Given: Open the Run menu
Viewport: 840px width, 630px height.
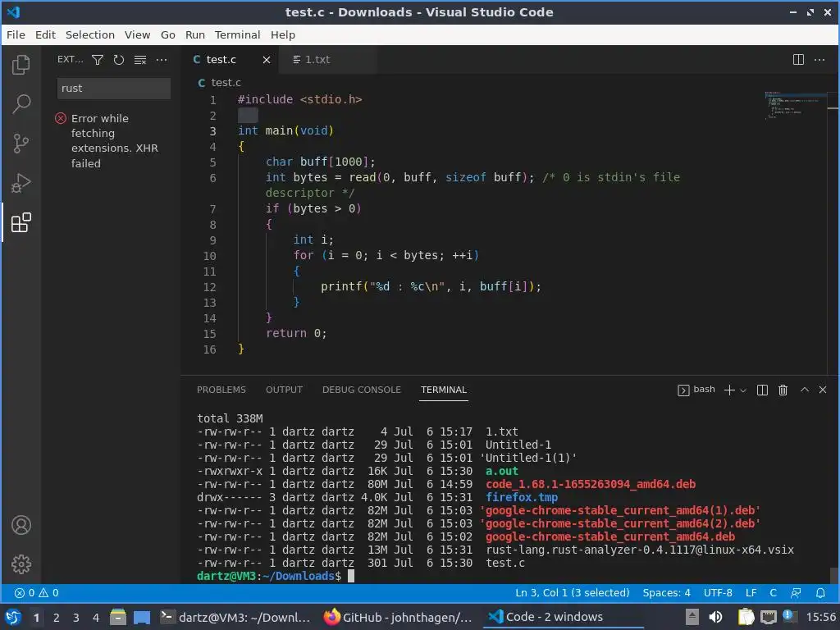Looking at the screenshot, I should pyautogui.click(x=195, y=34).
